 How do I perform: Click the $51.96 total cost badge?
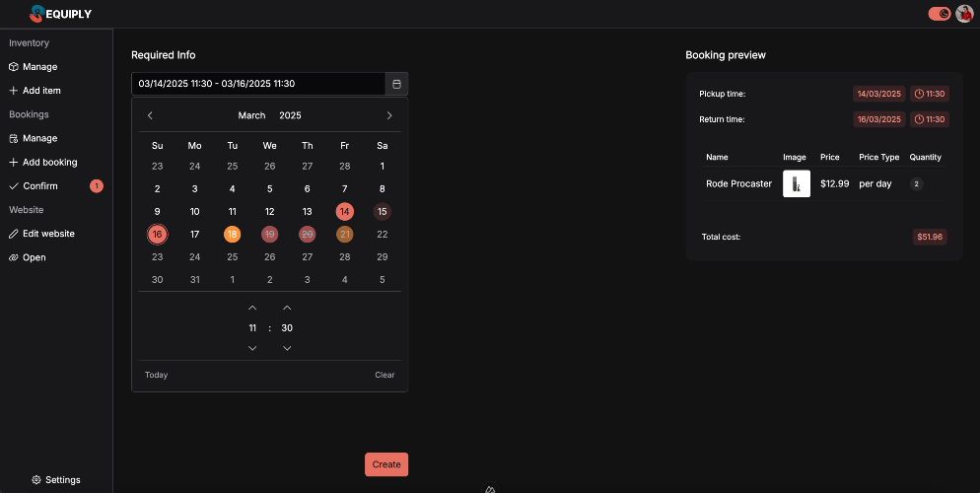point(930,237)
